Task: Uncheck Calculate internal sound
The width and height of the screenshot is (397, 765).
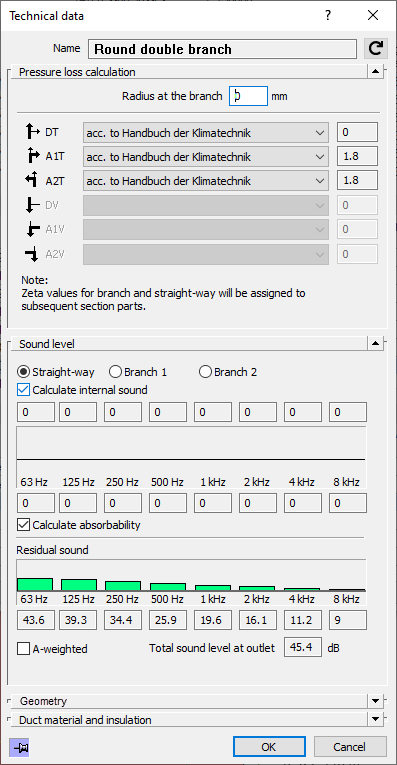Action: click(x=23, y=390)
